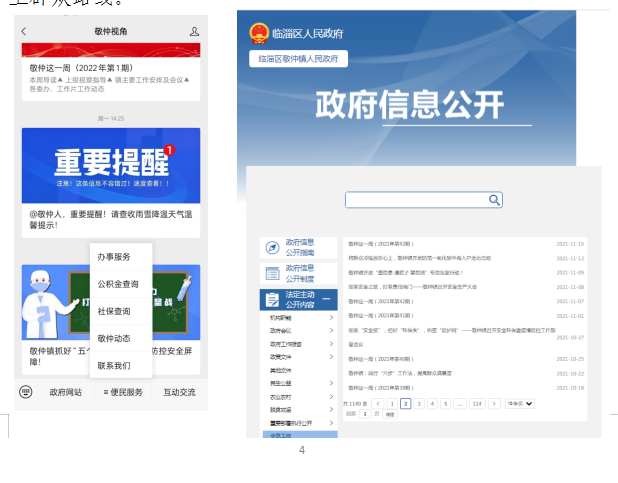Select 公积金查询 from popup menu
The image size is (618, 483).
click(x=119, y=284)
